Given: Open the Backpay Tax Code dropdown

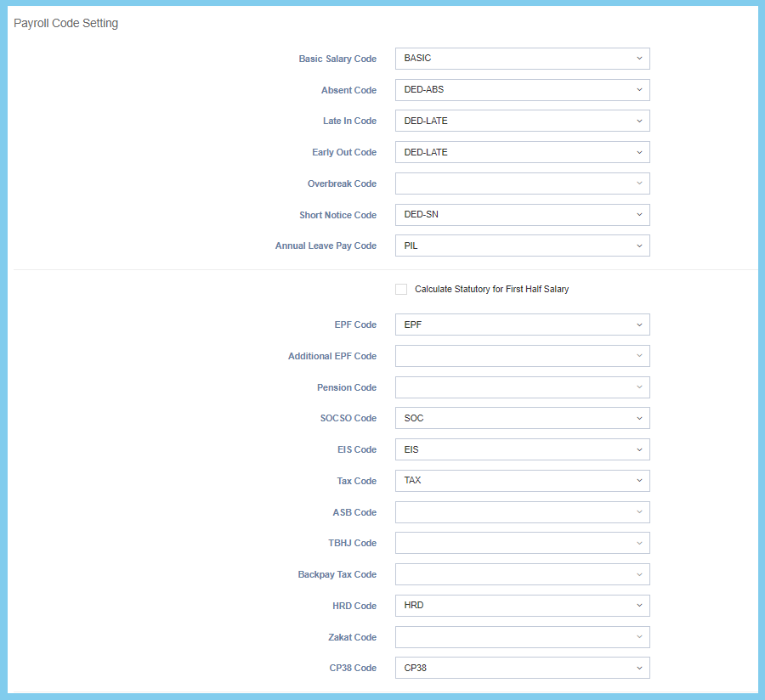Looking at the screenshot, I should point(522,574).
